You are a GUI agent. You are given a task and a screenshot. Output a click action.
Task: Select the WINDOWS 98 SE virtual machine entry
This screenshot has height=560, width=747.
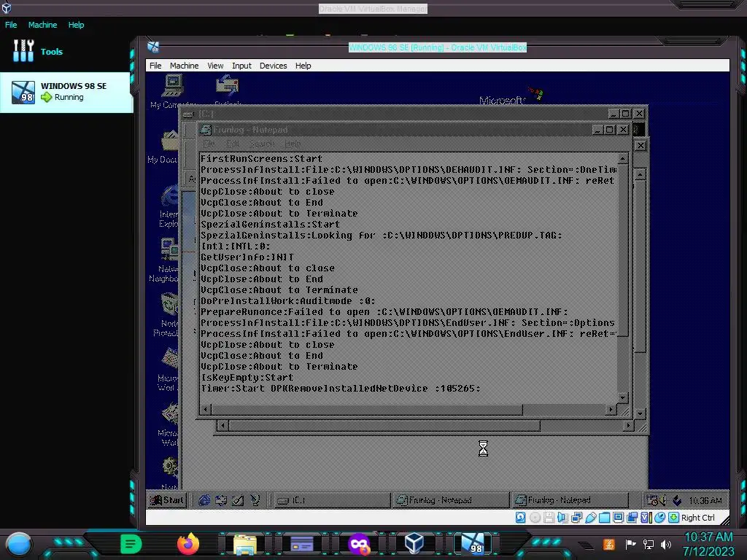pos(66,92)
